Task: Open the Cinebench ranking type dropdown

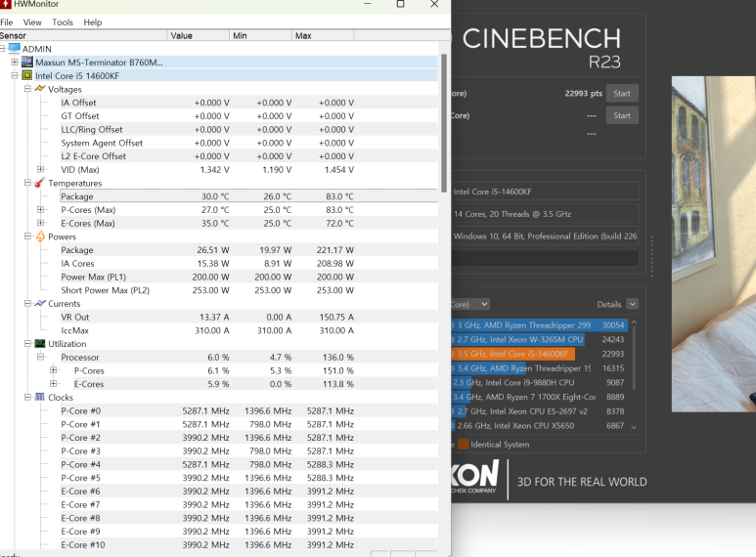Action: coord(470,304)
